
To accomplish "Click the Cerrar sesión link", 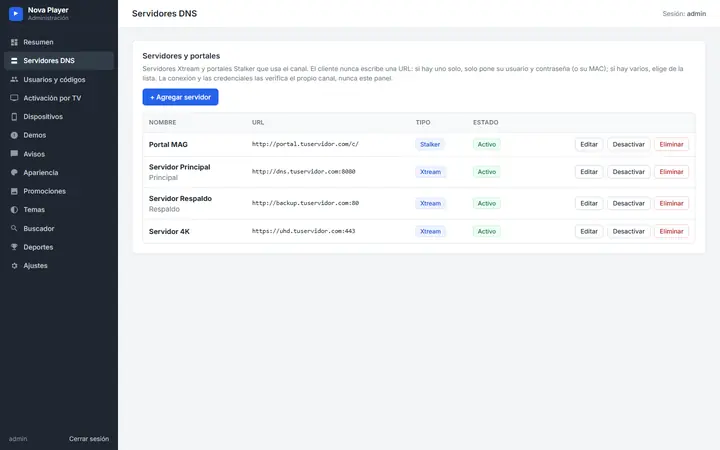I will click(89, 439).
